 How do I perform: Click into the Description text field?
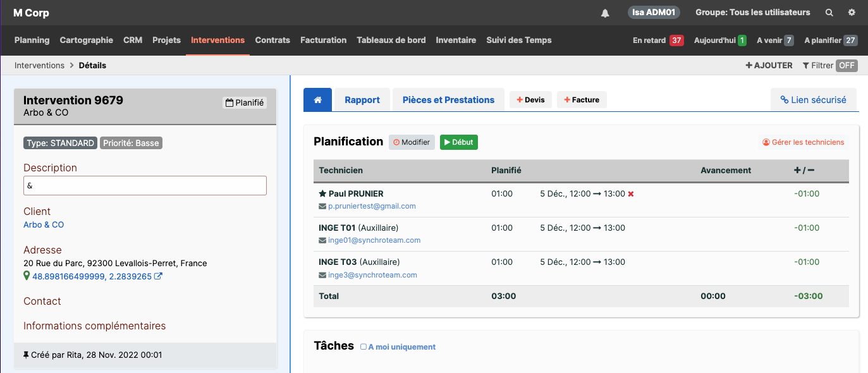(x=145, y=186)
